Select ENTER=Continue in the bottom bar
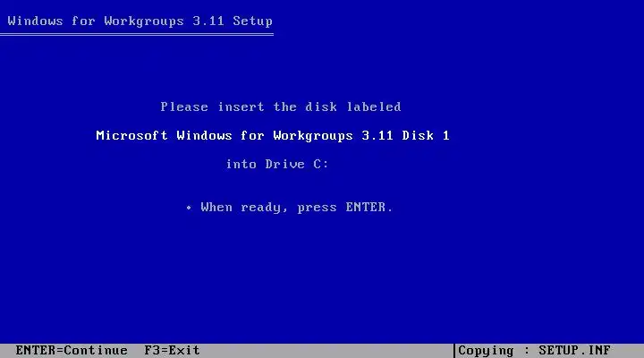The width and height of the screenshot is (644, 358). click(72, 350)
